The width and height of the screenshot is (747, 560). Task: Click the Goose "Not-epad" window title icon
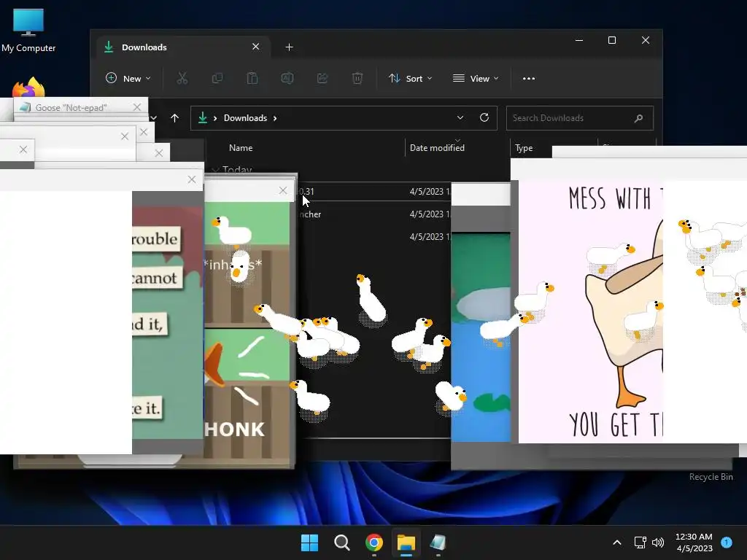point(25,107)
